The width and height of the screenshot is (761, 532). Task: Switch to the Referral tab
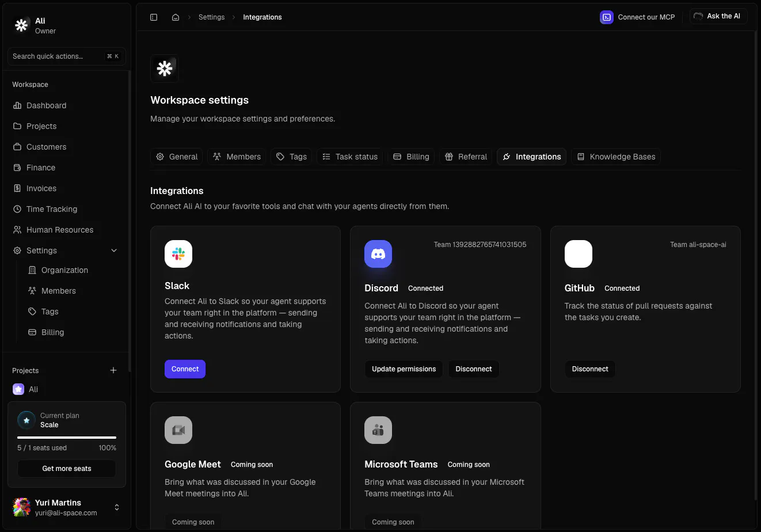pyautogui.click(x=466, y=157)
